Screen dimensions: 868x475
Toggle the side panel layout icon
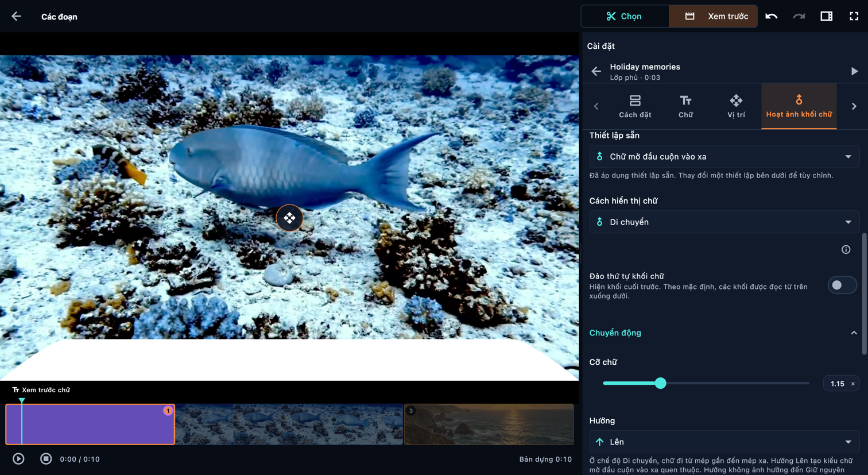tap(826, 16)
